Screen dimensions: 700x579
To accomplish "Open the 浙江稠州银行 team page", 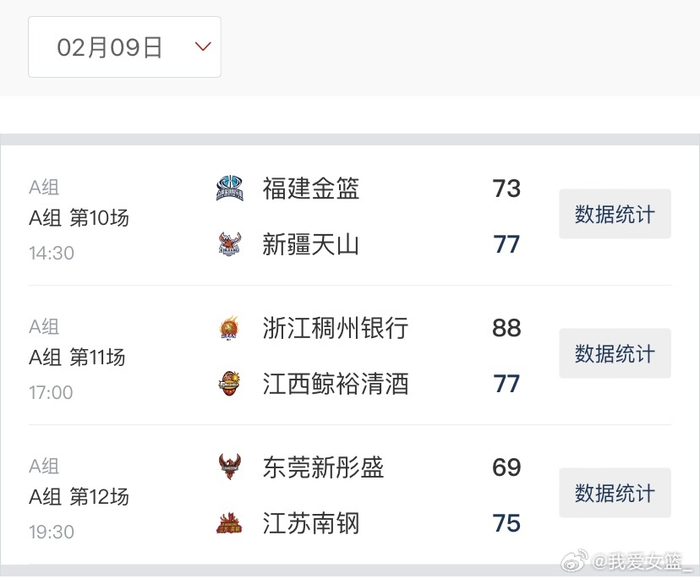I will [x=335, y=328].
